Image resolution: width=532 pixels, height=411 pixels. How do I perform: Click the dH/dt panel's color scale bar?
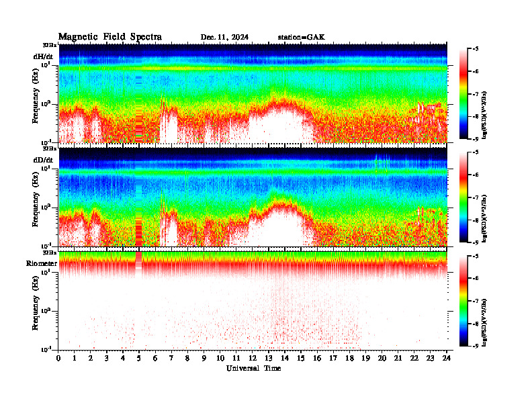point(463,93)
